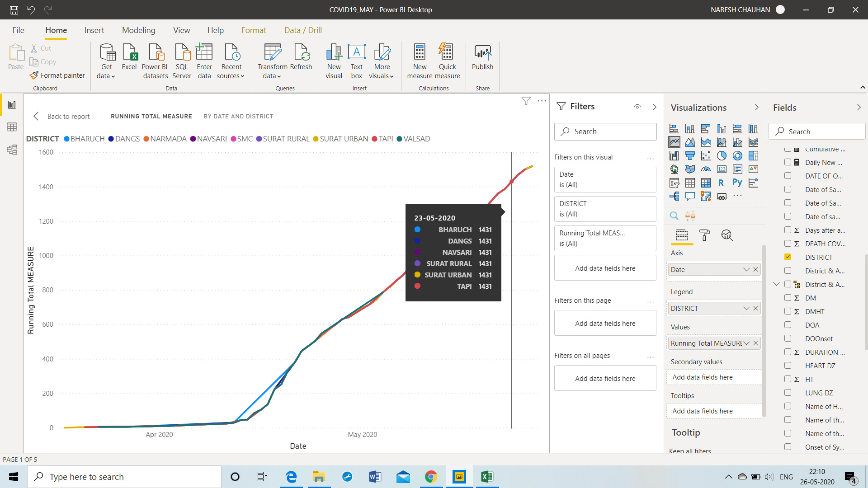Open DISTRICT legend field dropdown

746,308
